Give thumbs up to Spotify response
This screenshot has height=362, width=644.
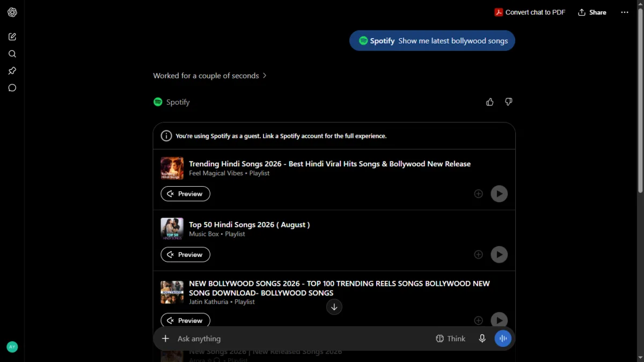pyautogui.click(x=490, y=102)
